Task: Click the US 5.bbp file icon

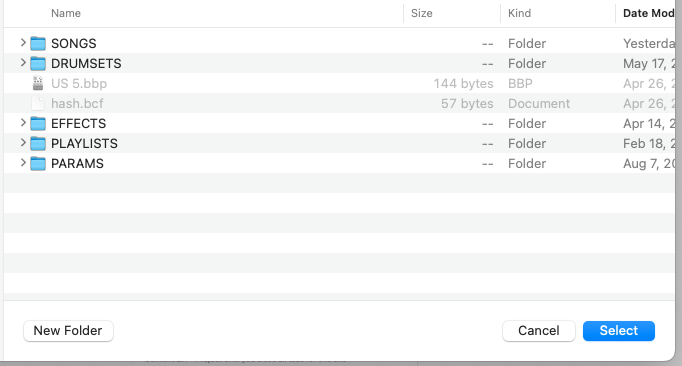Action: click(38, 83)
